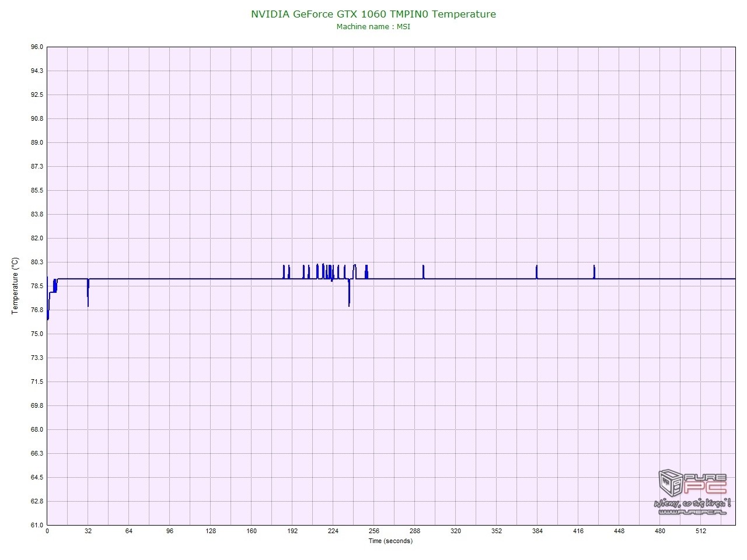Viewport: 747px width, 560px height.
Task: Click the 75.0 y-axis value
Action: coord(37,334)
